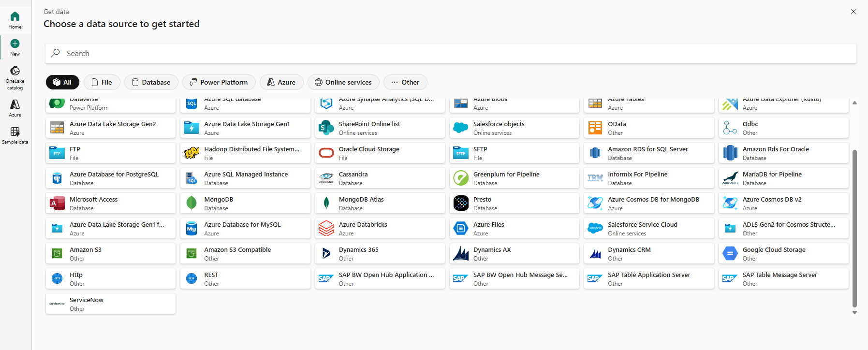Select the Microsoft Access icon

[x=57, y=204]
